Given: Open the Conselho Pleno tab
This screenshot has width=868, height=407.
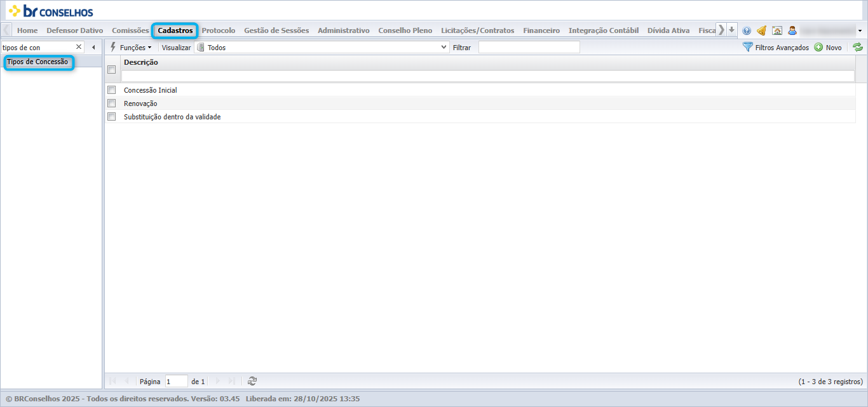Looking at the screenshot, I should 405,30.
